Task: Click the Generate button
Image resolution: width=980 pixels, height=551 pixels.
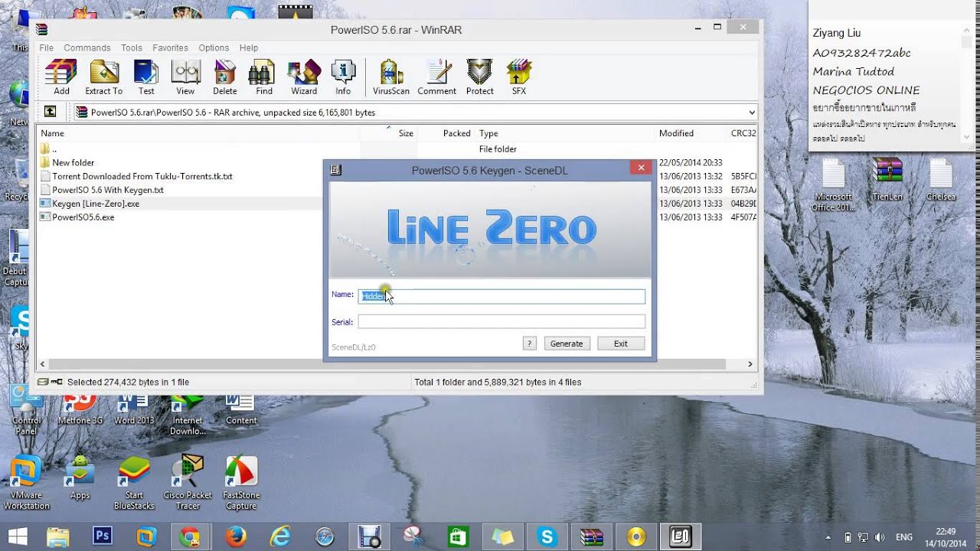Action: (567, 344)
